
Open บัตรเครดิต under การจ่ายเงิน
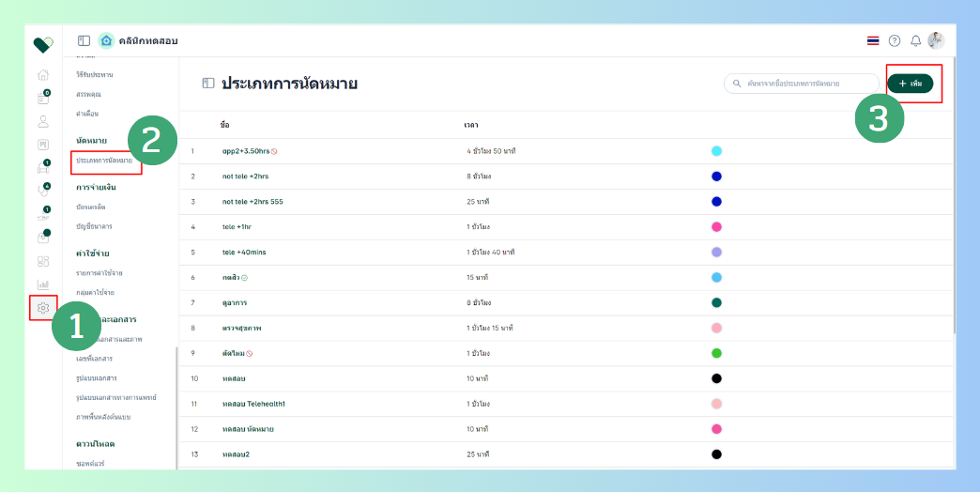point(91,207)
